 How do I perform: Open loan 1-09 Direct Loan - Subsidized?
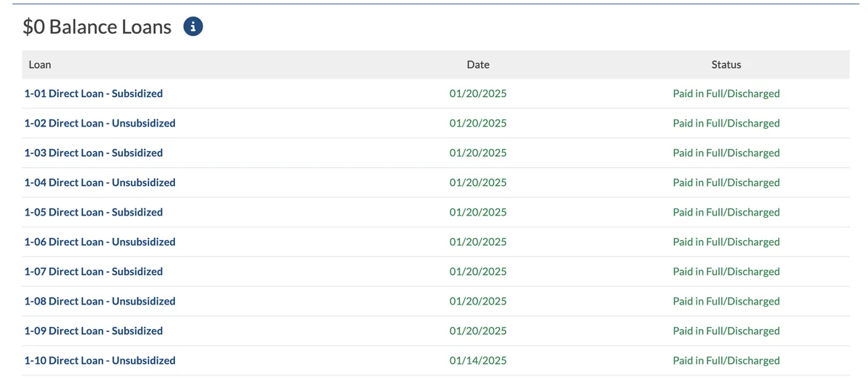[93, 331]
